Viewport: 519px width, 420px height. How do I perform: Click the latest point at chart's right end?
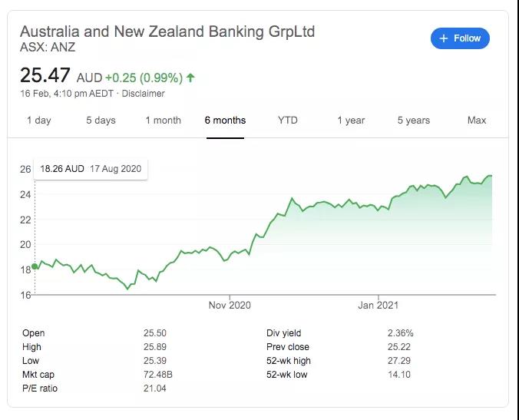(x=491, y=176)
